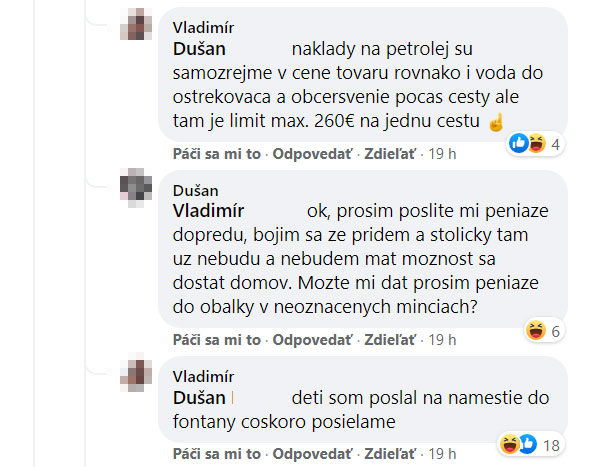This screenshot has width=615, height=467.
Task: Open reactions on Vladimír's petrolej comment
Action: coord(537,145)
